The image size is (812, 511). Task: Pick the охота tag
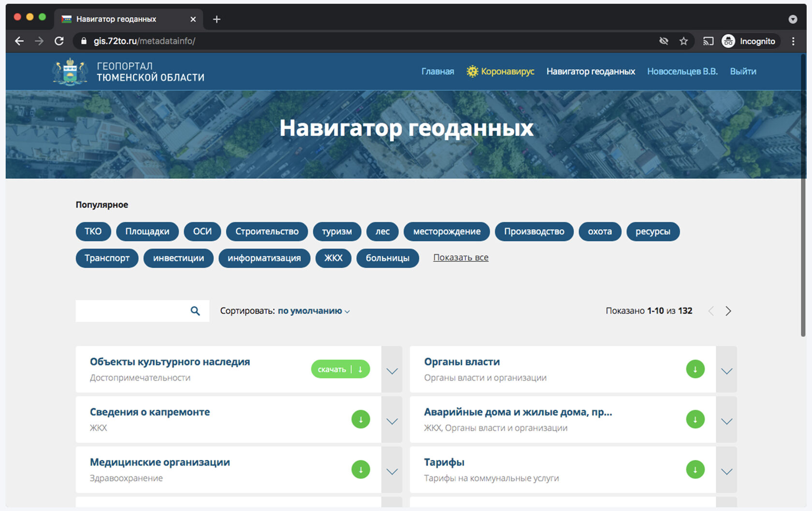600,231
